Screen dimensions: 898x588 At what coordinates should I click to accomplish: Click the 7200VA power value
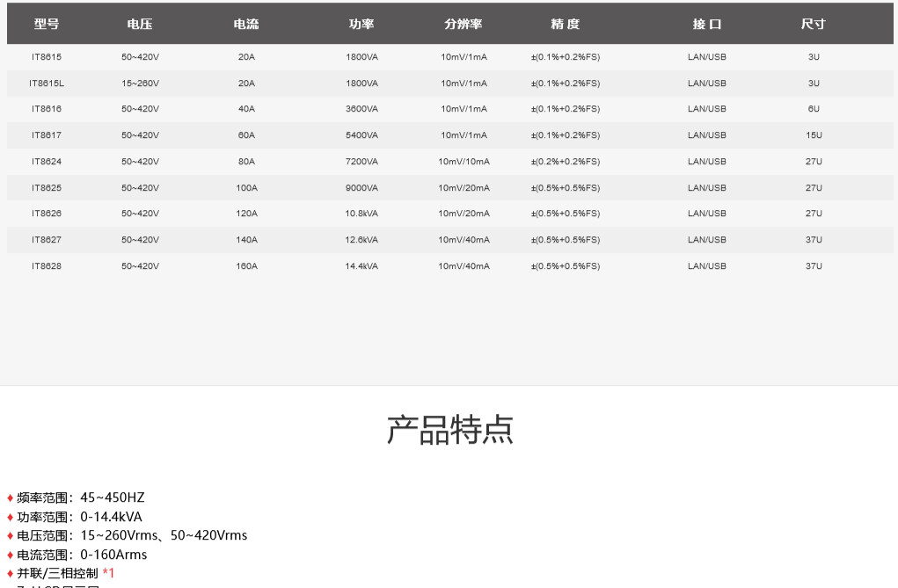point(361,162)
